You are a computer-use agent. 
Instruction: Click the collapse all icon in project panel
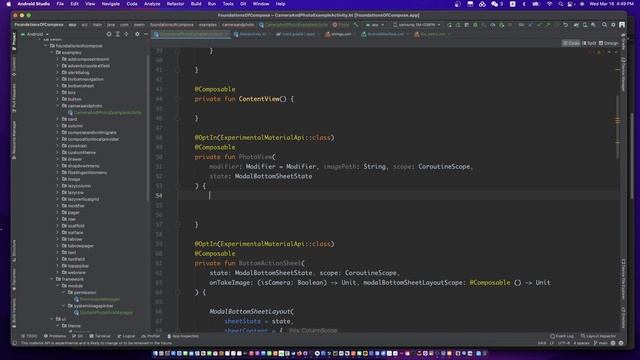126,34
